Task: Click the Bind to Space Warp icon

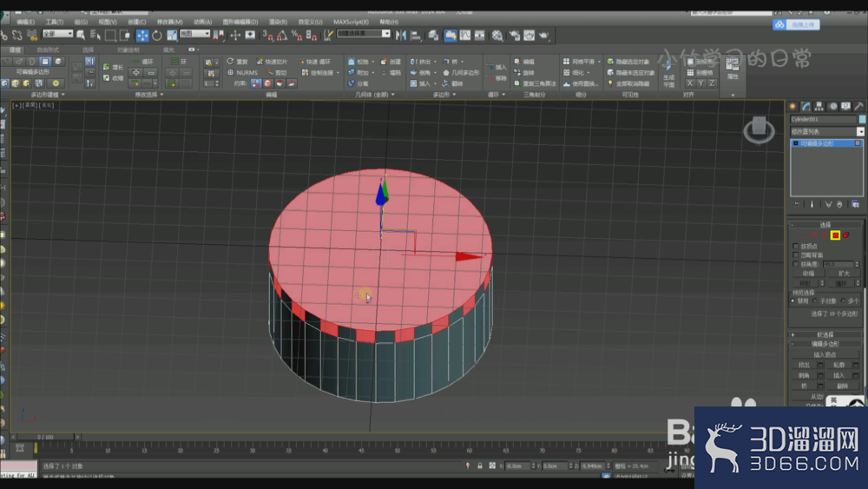Action: click(32, 36)
